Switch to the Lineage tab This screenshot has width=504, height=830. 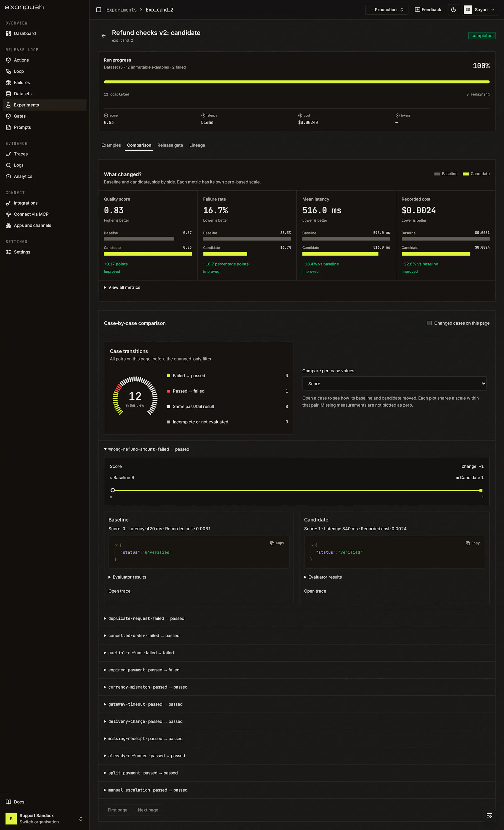coord(197,145)
